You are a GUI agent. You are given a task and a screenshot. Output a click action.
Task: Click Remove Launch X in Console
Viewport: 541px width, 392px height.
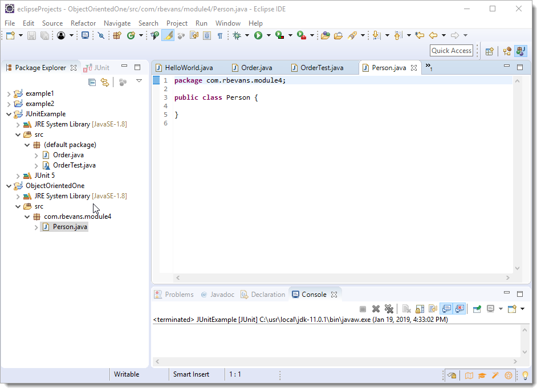[x=376, y=309]
